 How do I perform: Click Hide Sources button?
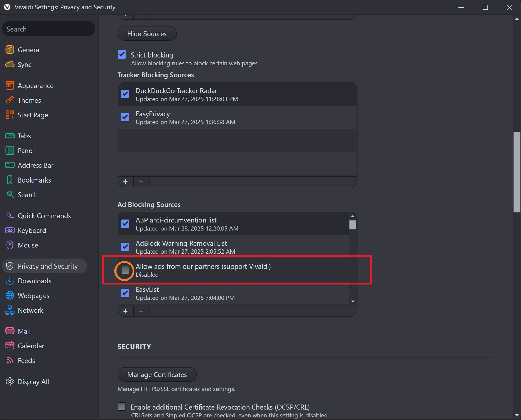click(147, 34)
